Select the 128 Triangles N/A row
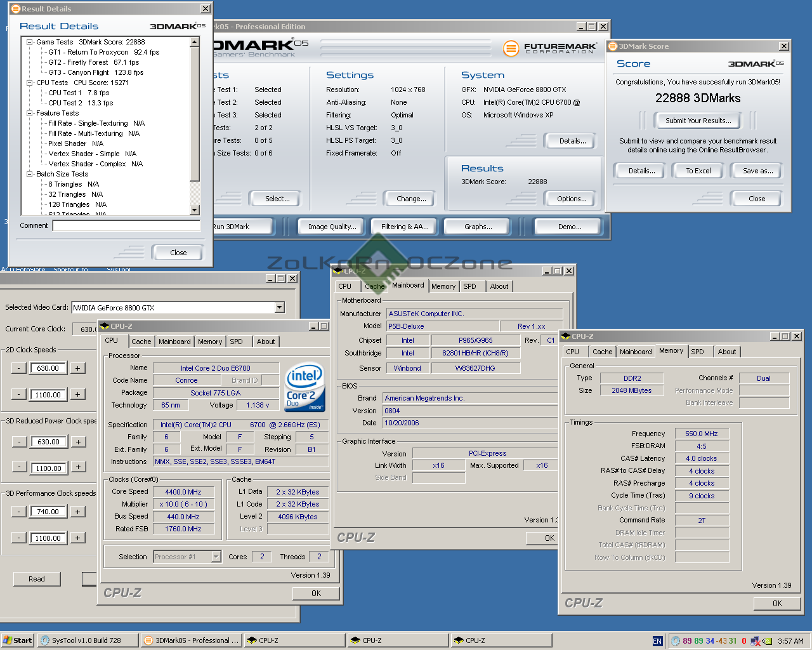Screen dimensions: 812x650 (77, 204)
